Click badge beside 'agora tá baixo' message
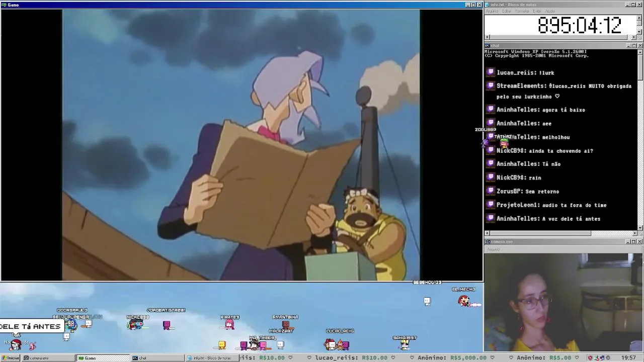Viewport: 644px width, 362px height. click(491, 109)
